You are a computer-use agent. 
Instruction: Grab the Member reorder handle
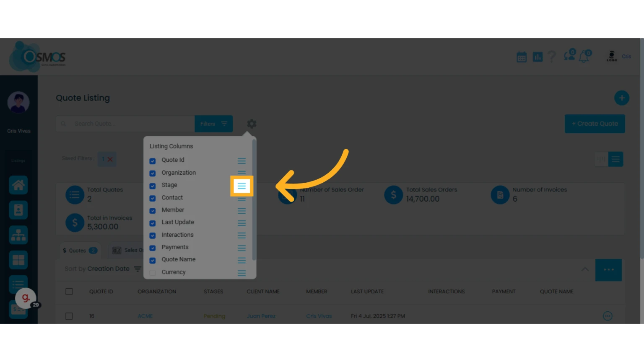(x=242, y=211)
